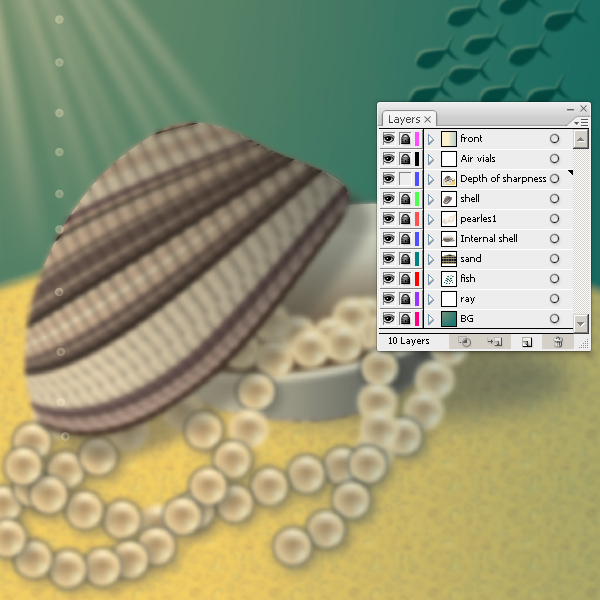The image size is (600, 600).
Task: Unlock the sand layer
Action: (405, 259)
